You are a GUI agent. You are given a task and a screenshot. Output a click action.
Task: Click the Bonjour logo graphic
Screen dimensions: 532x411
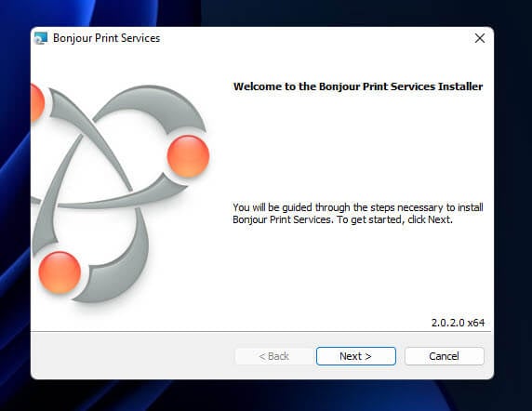pos(121,193)
